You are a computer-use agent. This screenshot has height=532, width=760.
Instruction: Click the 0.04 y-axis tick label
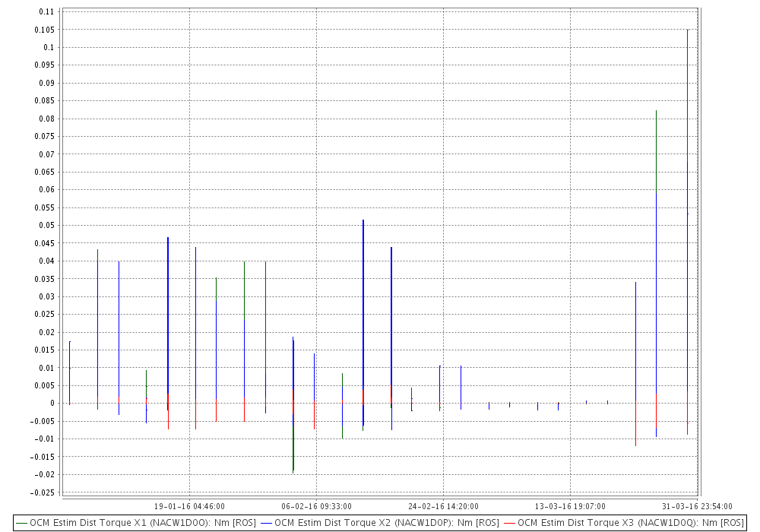tap(46, 261)
